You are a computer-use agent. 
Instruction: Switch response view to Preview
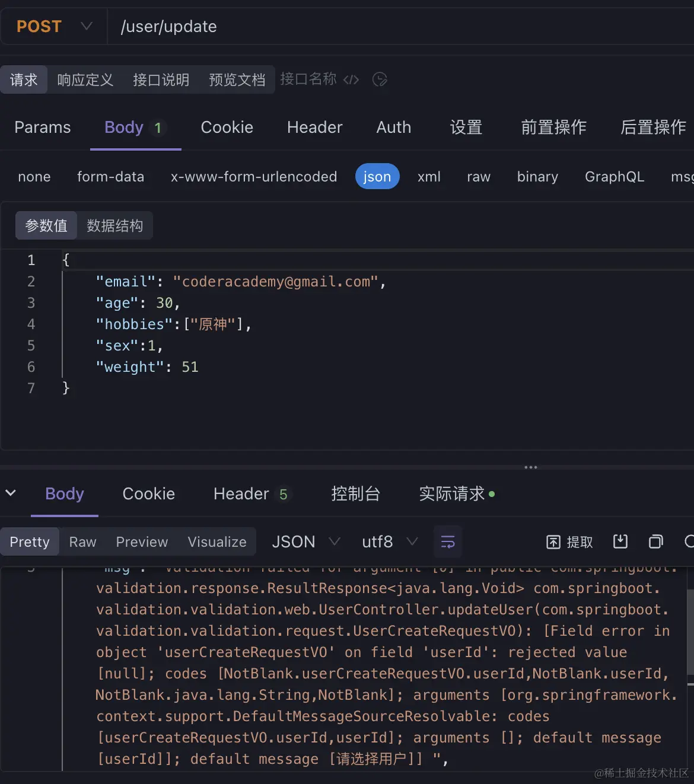tap(142, 541)
